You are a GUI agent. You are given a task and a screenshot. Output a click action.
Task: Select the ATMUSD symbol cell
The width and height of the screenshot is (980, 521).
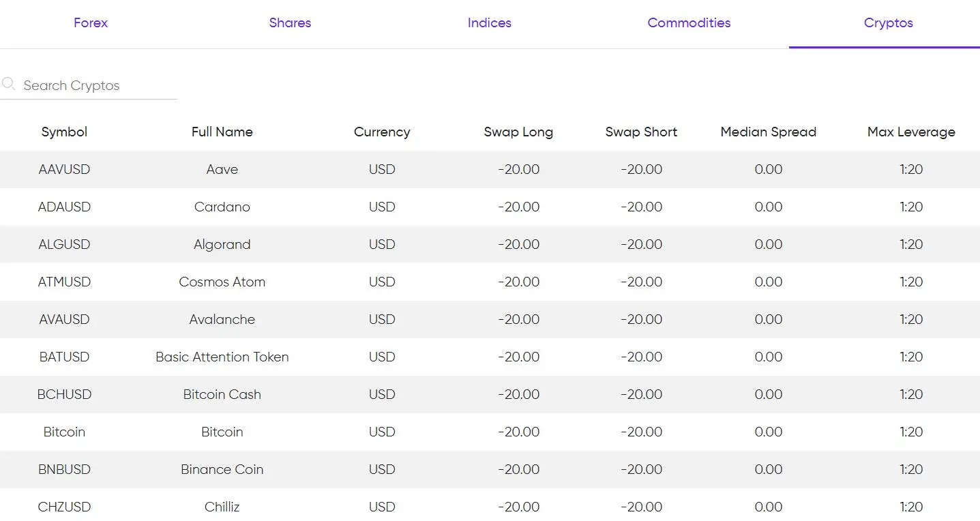click(x=64, y=282)
